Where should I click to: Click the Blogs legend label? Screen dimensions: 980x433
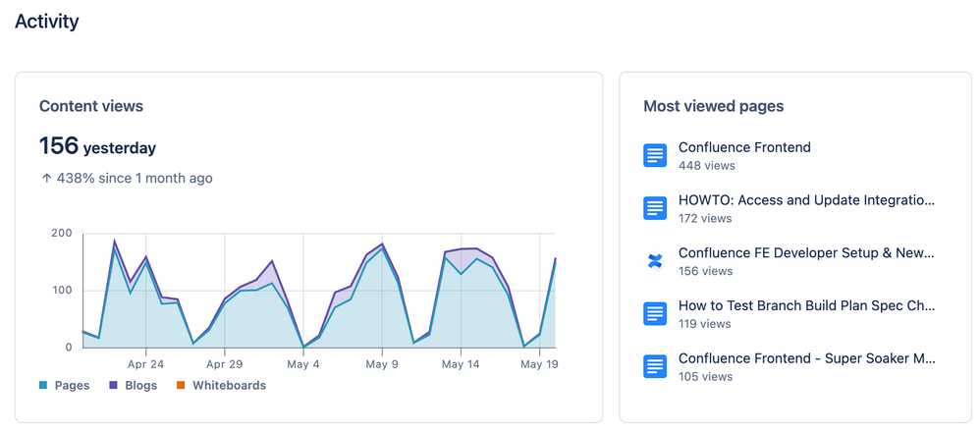point(141,386)
